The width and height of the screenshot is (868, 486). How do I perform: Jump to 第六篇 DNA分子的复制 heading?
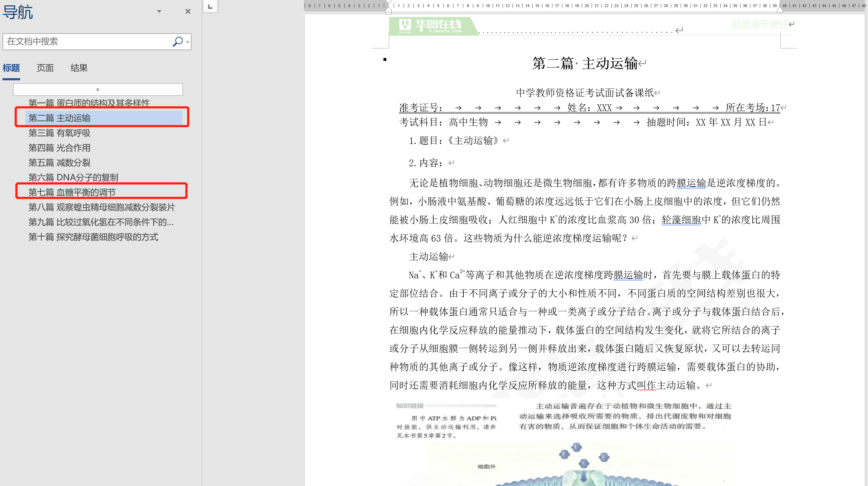click(x=73, y=177)
